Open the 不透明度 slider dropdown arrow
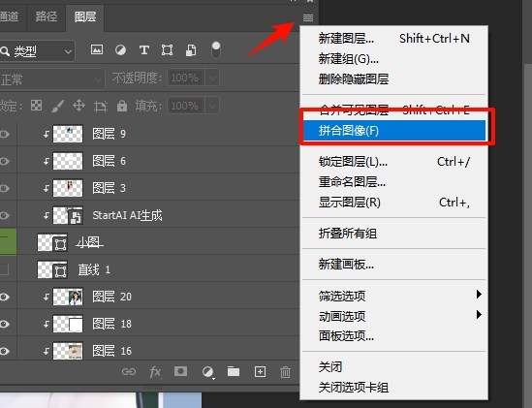The height and width of the screenshot is (408, 532). (212, 78)
